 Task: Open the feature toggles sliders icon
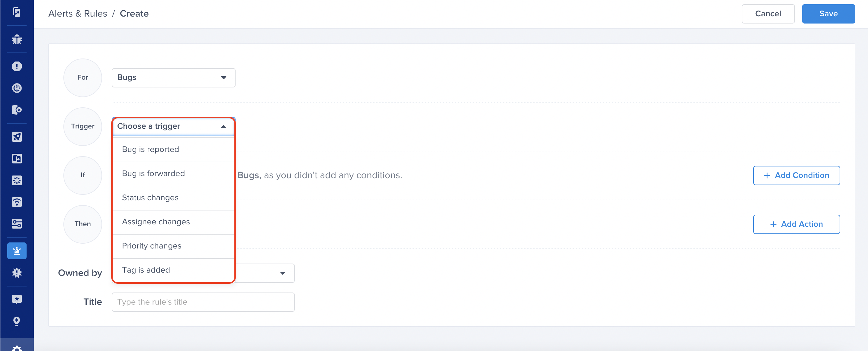click(x=17, y=224)
